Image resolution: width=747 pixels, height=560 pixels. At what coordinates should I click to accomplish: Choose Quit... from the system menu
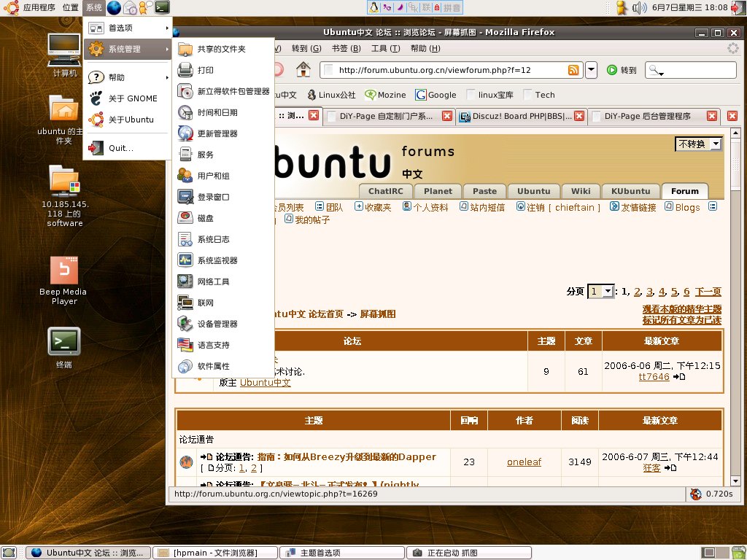click(x=127, y=148)
